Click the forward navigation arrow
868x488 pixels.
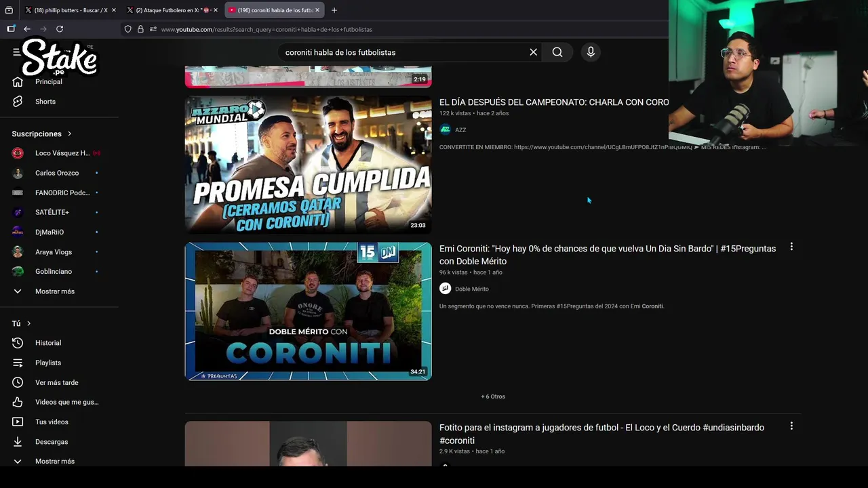tap(43, 29)
